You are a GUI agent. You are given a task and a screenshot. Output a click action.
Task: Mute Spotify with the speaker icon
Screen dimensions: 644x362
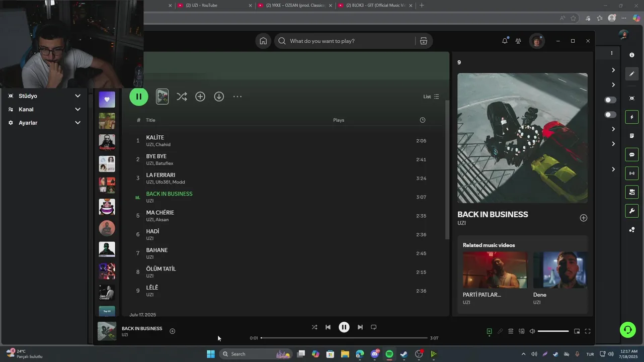(532, 331)
